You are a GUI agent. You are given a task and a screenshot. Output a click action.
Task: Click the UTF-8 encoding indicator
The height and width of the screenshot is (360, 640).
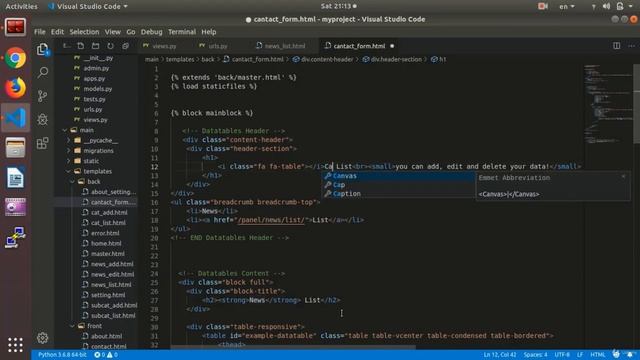click(562, 355)
